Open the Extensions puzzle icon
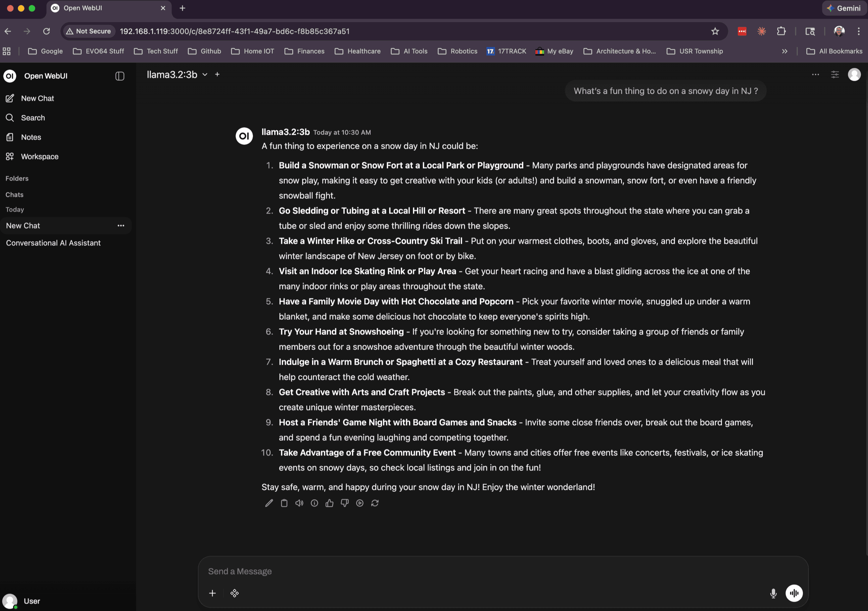The height and width of the screenshot is (611, 868). (781, 31)
